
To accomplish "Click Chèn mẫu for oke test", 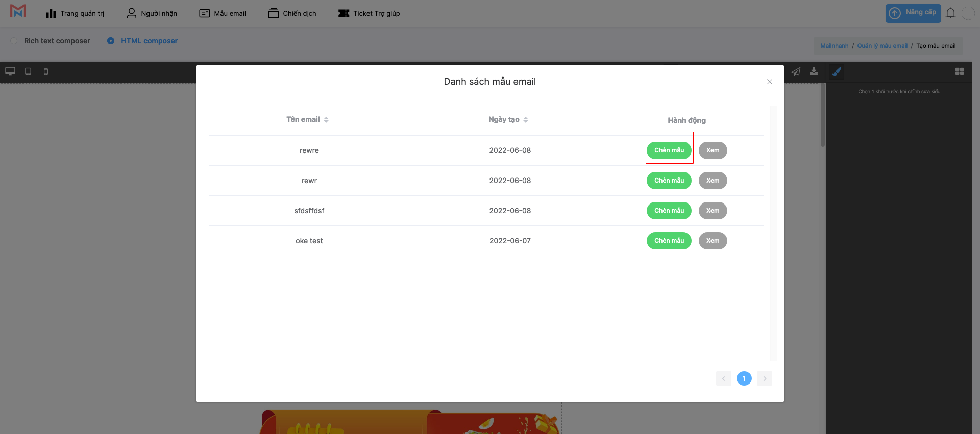I will pos(669,241).
